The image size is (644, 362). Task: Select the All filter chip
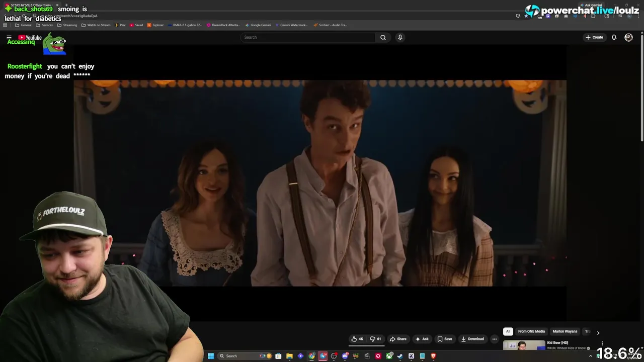click(508, 331)
